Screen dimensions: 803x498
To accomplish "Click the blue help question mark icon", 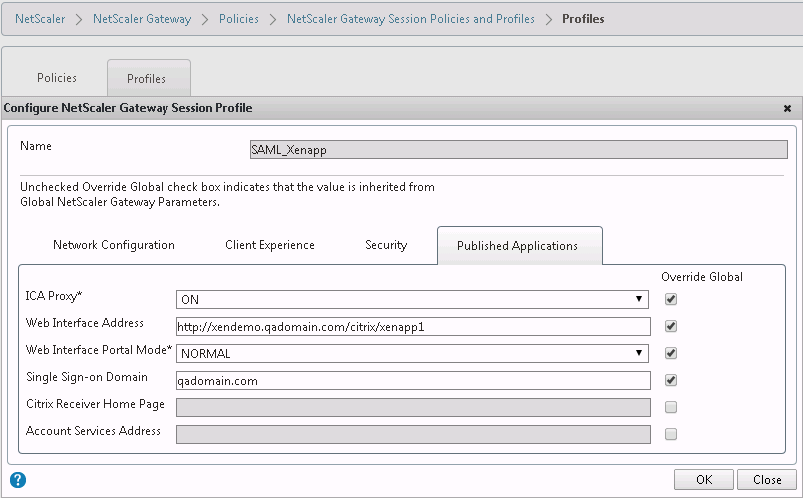I will (x=17, y=480).
